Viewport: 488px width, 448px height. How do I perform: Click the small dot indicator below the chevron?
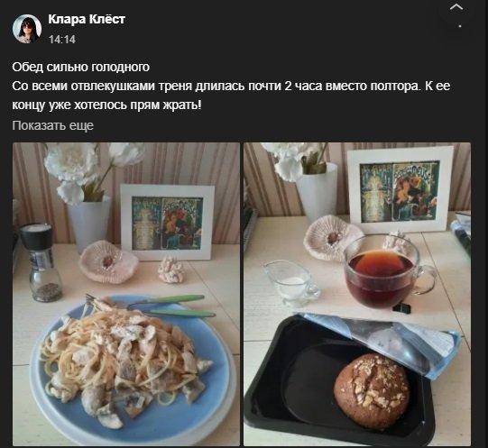tap(460, 26)
